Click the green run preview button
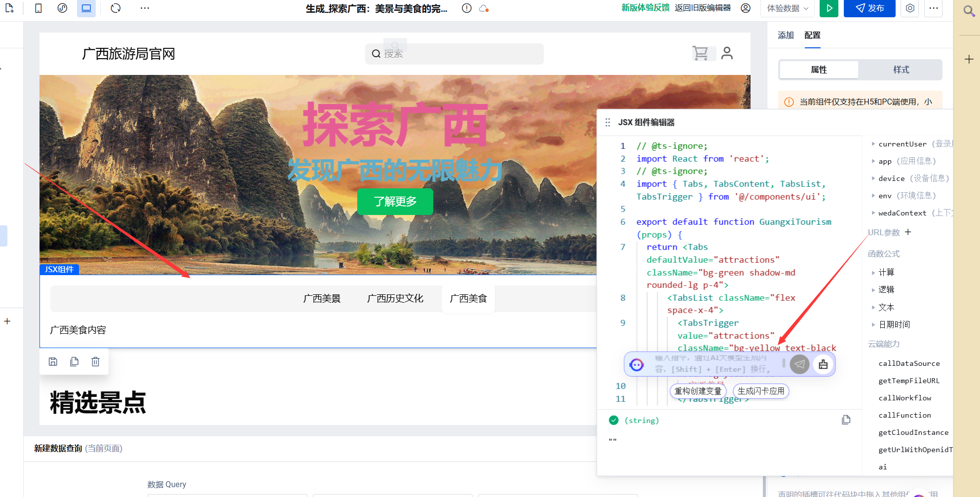This screenshot has height=497, width=980. click(829, 8)
